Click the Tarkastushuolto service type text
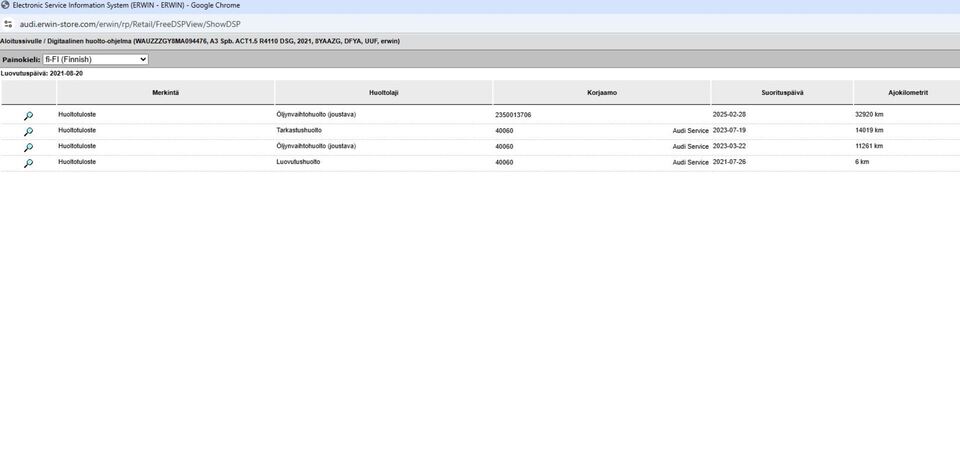Image resolution: width=960 pixels, height=462 pixels. coord(299,130)
